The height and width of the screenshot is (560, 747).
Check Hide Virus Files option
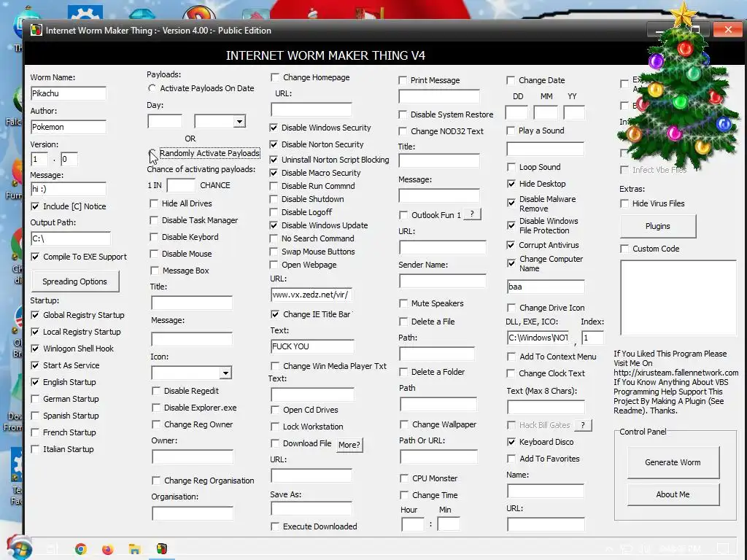pos(624,203)
